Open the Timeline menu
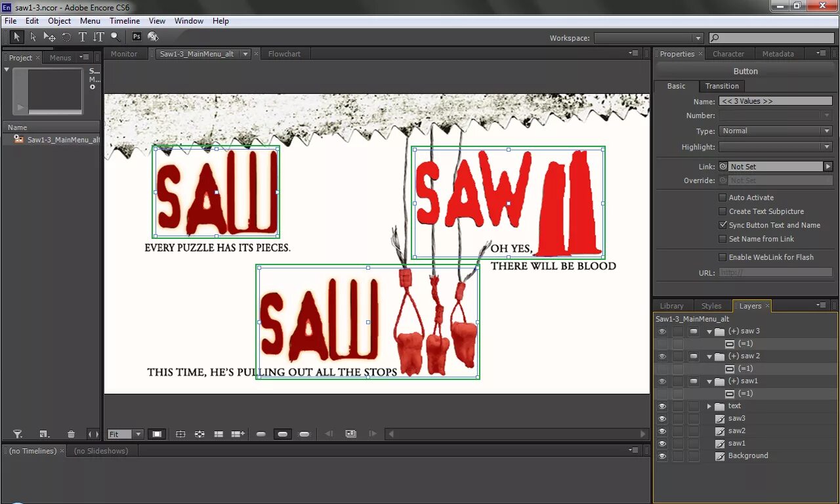 125,21
